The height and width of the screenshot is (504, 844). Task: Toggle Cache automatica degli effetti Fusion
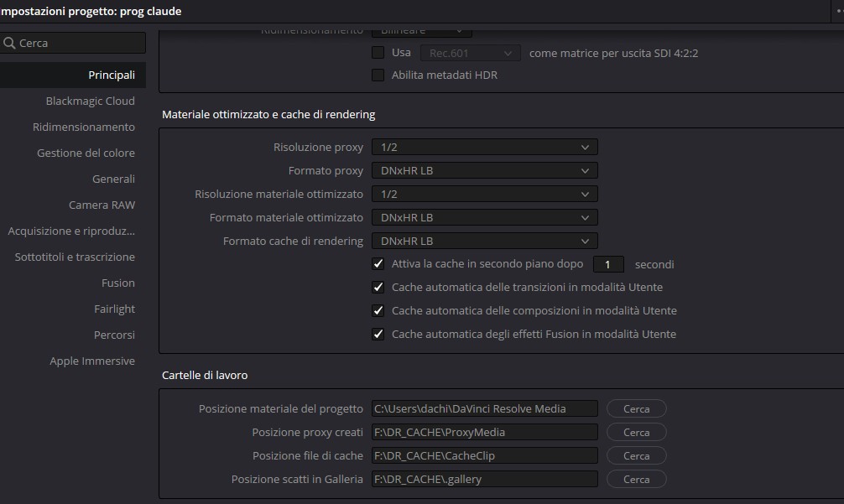click(378, 334)
